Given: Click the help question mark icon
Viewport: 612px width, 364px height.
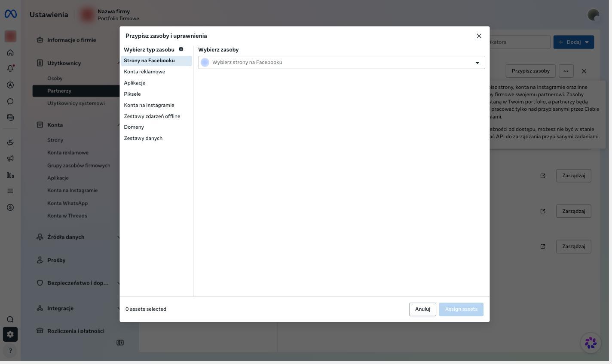Looking at the screenshot, I should click(x=10, y=351).
